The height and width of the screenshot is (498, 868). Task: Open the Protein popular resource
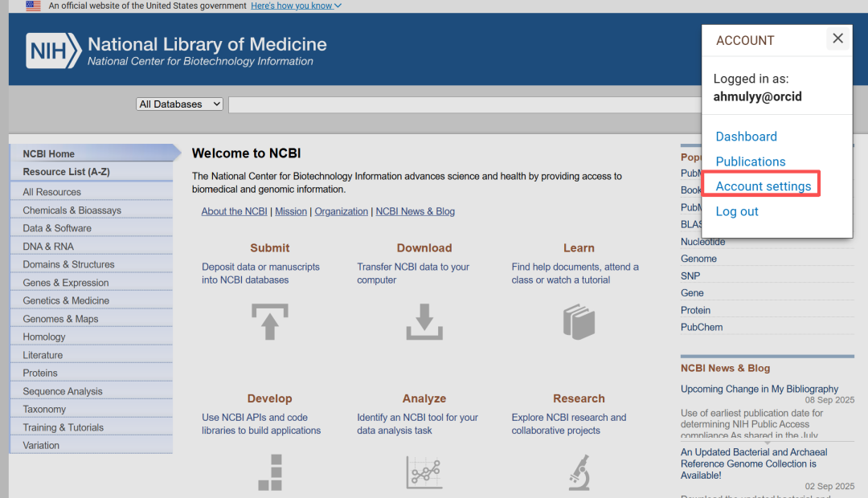point(695,310)
